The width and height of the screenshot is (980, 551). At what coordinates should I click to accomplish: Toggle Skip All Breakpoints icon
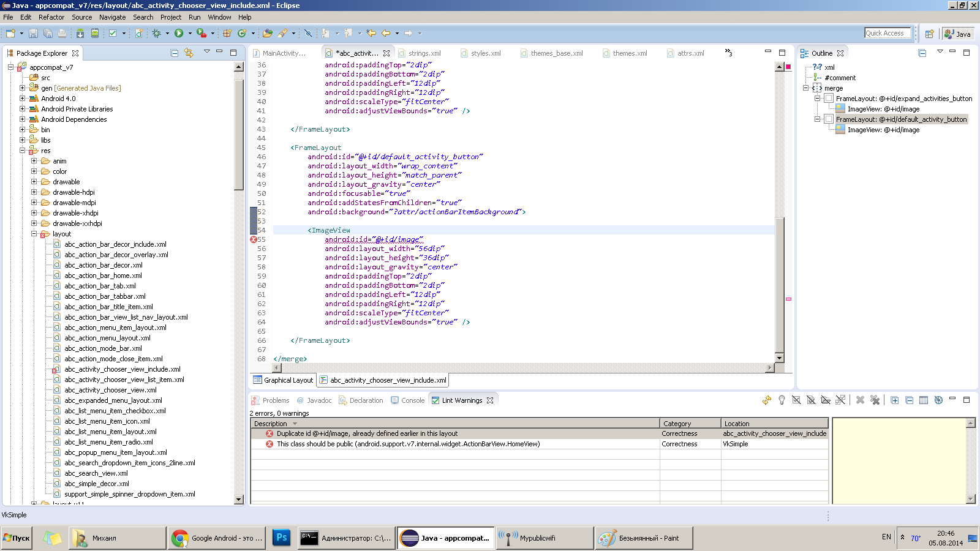[x=308, y=33]
